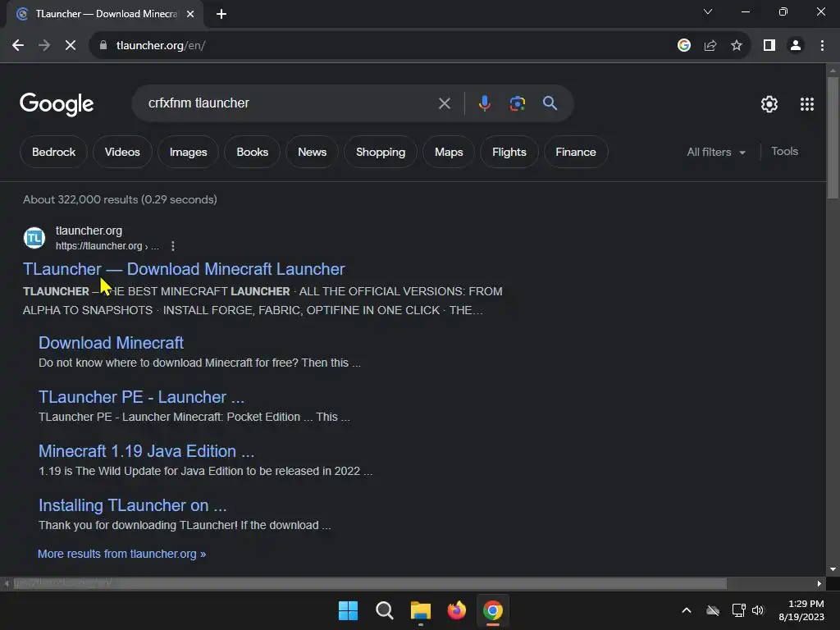
Task: Click the scroll right arrow
Action: click(819, 583)
